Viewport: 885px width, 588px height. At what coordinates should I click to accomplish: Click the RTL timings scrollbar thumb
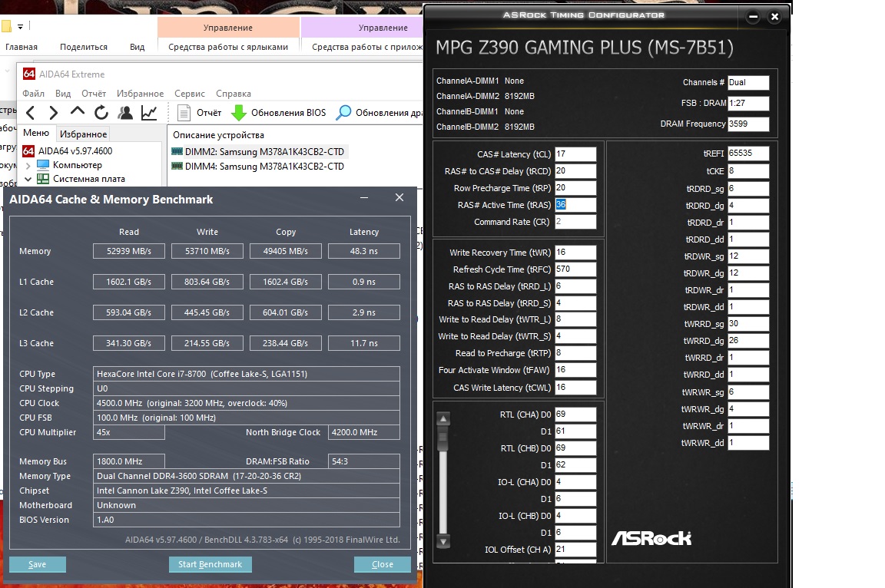click(443, 440)
